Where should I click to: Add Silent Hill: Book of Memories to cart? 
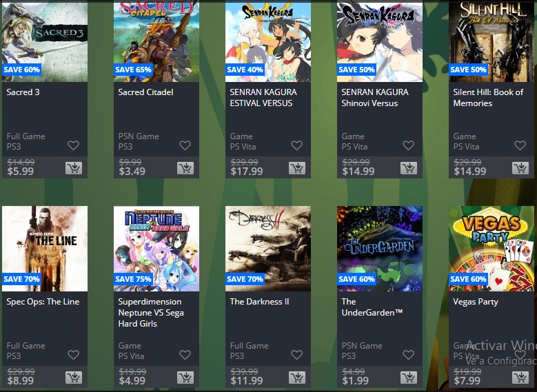point(520,168)
